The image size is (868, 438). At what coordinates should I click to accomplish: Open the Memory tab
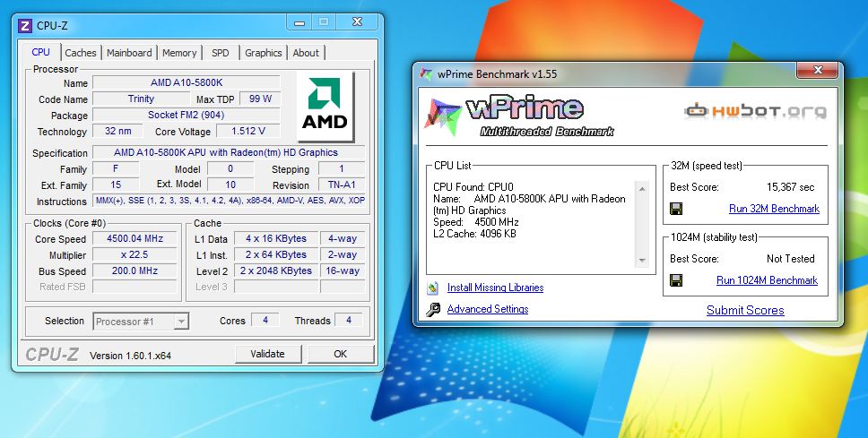click(179, 53)
